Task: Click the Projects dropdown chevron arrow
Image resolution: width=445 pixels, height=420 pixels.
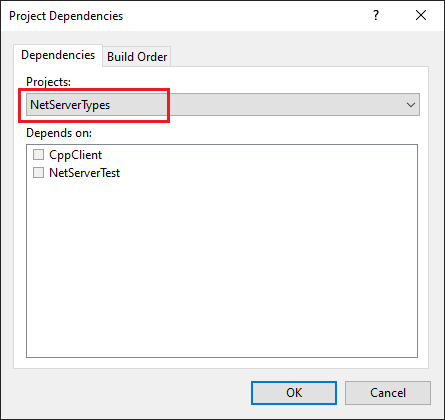Action: pos(411,105)
